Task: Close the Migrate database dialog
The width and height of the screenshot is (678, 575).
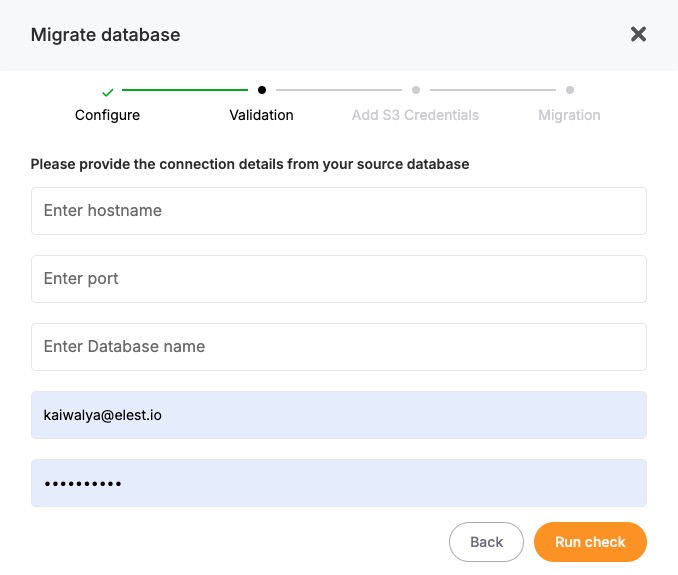Action: pyautogui.click(x=638, y=34)
